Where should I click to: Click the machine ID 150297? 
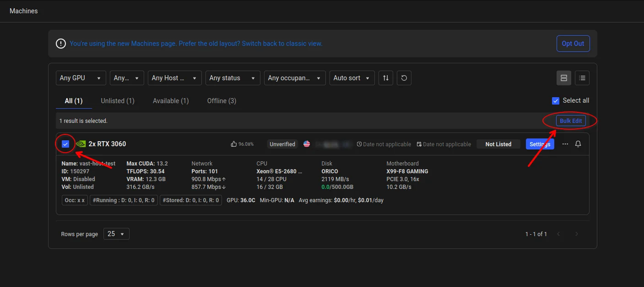pyautogui.click(x=76, y=171)
